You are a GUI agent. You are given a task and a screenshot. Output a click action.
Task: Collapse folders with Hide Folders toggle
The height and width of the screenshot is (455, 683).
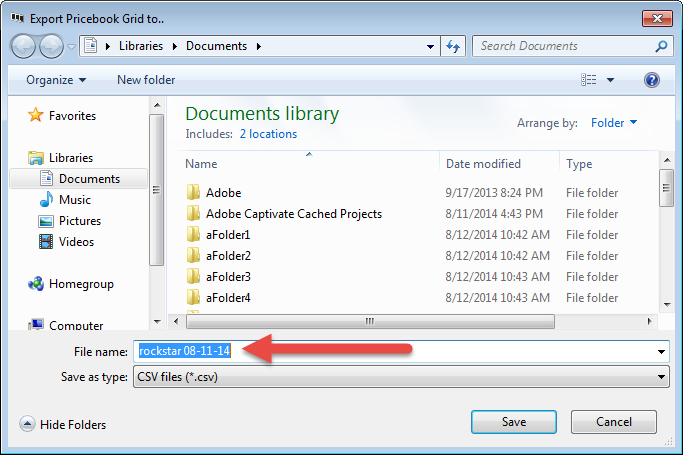coord(63,424)
